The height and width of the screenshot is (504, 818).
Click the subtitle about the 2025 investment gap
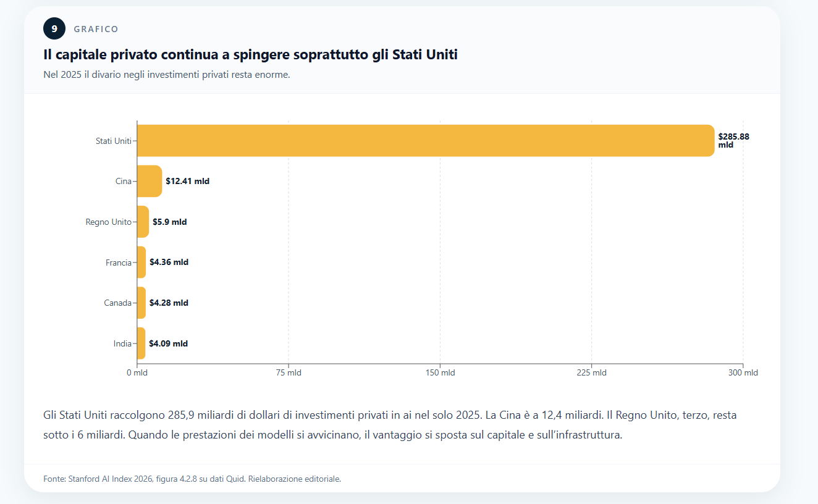pos(166,75)
